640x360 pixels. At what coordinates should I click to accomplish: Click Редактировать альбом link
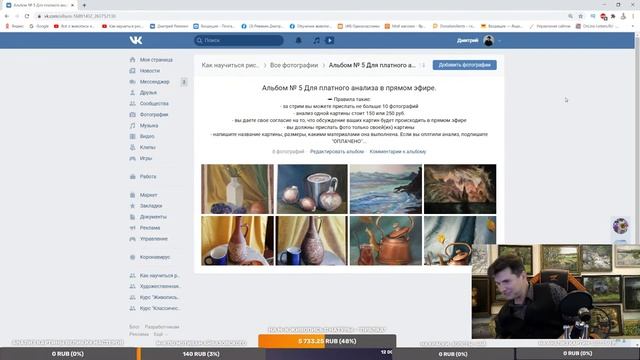click(x=337, y=151)
